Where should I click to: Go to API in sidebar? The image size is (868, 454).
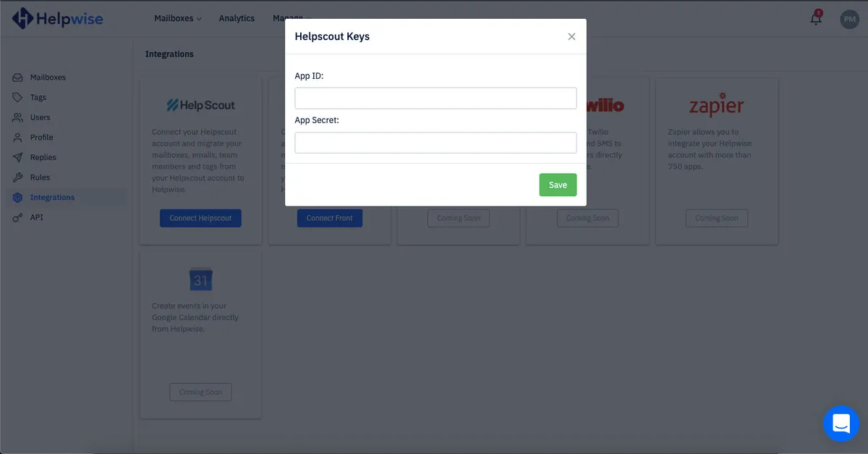click(x=37, y=217)
